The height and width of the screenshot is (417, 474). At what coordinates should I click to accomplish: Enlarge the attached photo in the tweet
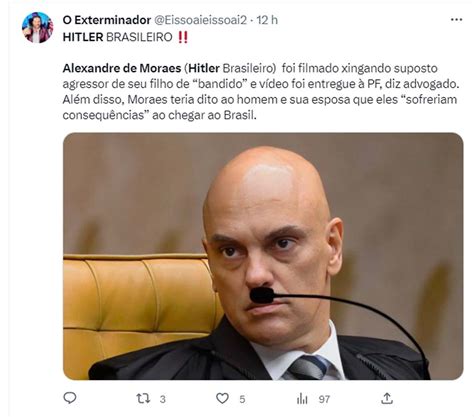click(x=263, y=256)
